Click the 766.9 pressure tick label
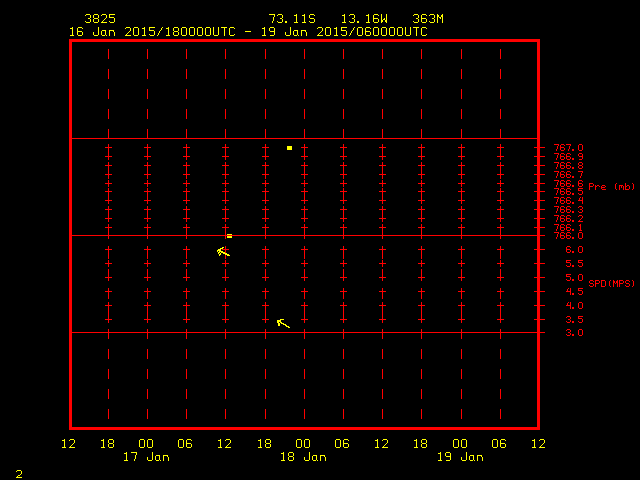 pos(569,157)
